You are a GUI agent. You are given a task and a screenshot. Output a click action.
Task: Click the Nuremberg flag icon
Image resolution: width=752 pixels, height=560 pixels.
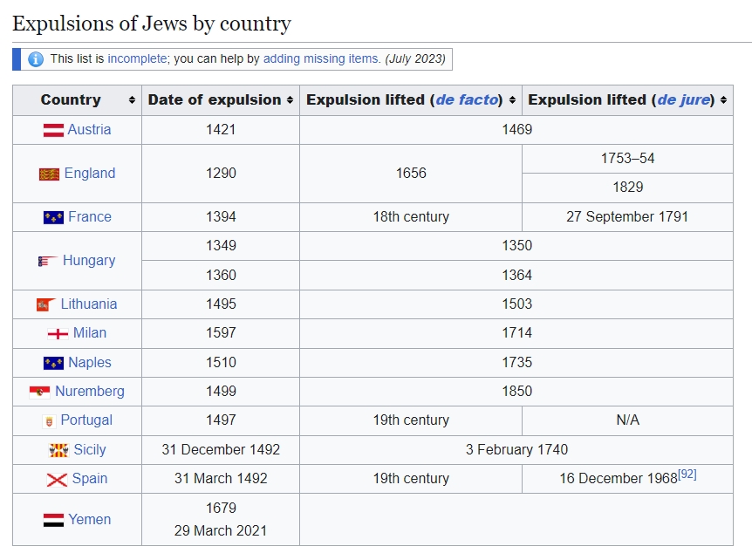coord(39,392)
